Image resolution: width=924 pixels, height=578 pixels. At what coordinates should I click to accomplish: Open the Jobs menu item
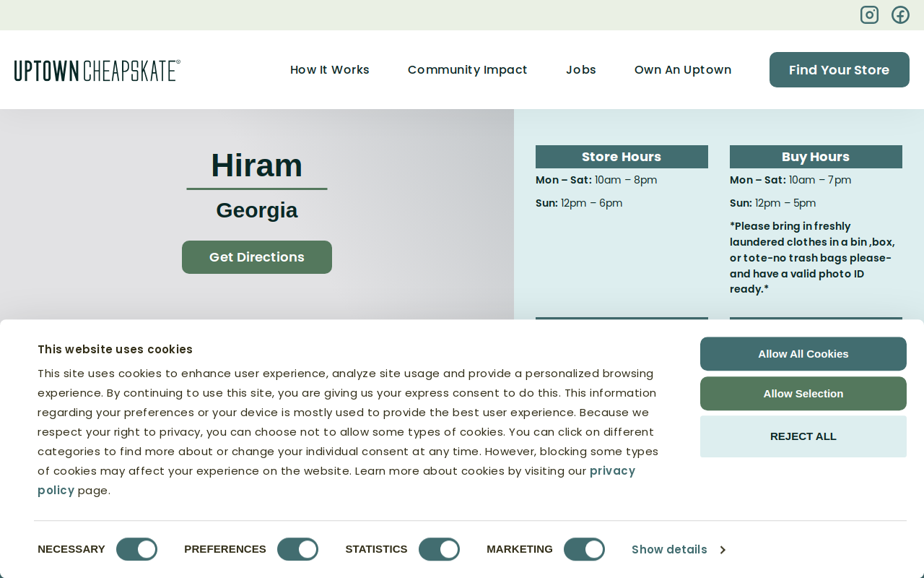click(x=581, y=70)
